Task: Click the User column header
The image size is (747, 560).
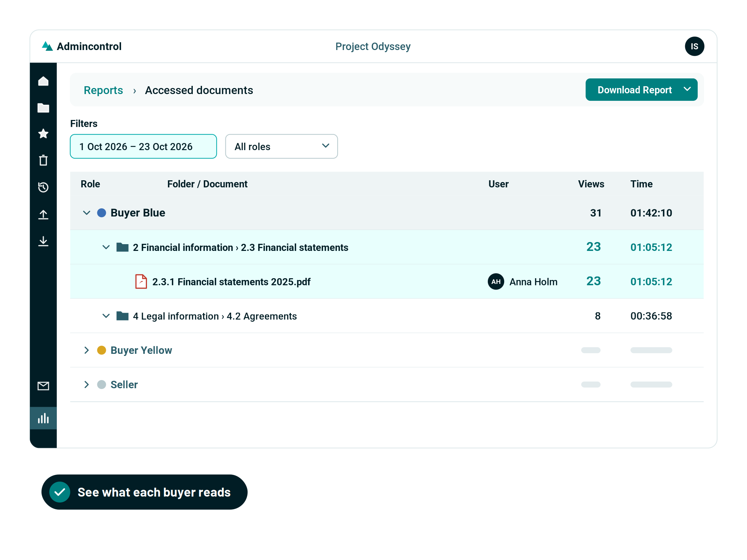Action: (498, 184)
